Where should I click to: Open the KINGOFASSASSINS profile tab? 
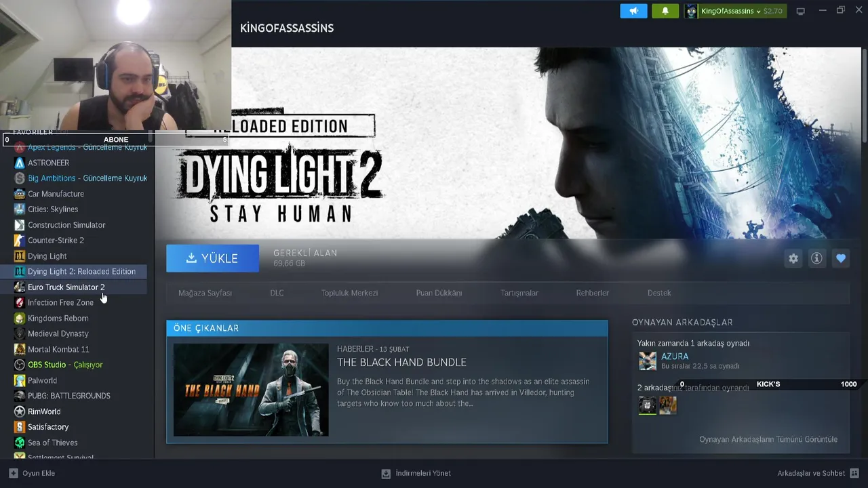pos(287,28)
